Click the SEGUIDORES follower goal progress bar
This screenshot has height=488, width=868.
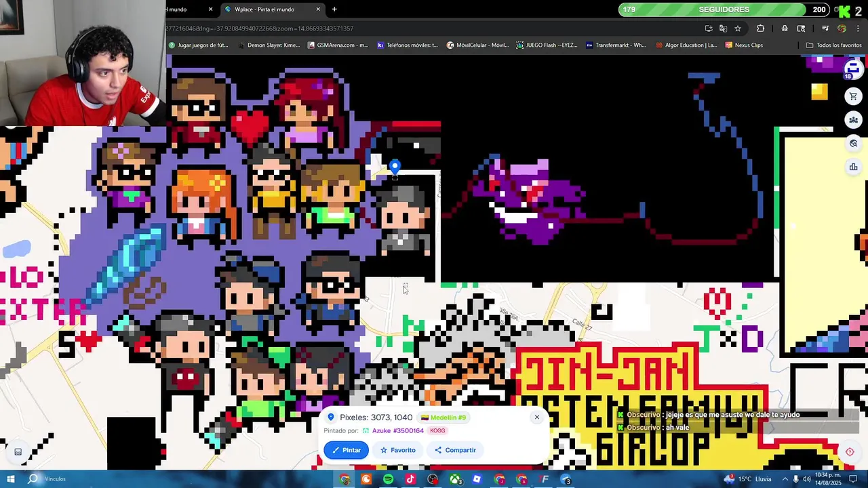point(724,9)
